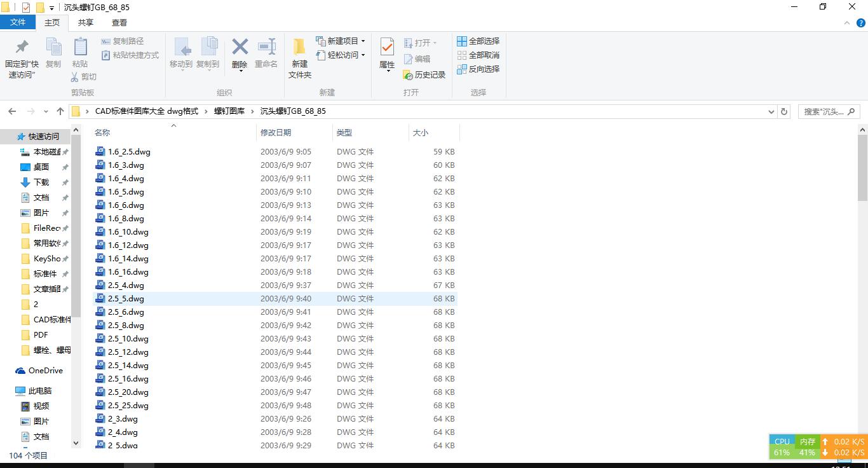Open the Easy access (轻松访问) dropdown
868x468 pixels.
click(340, 55)
